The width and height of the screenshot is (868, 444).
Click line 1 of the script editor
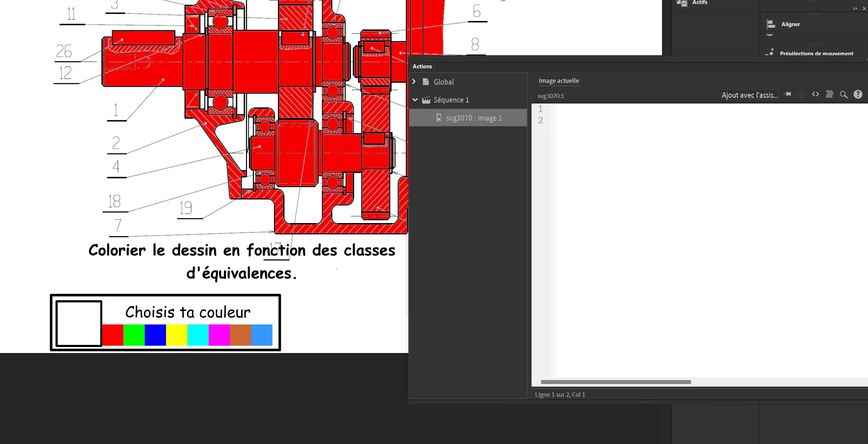[690, 109]
